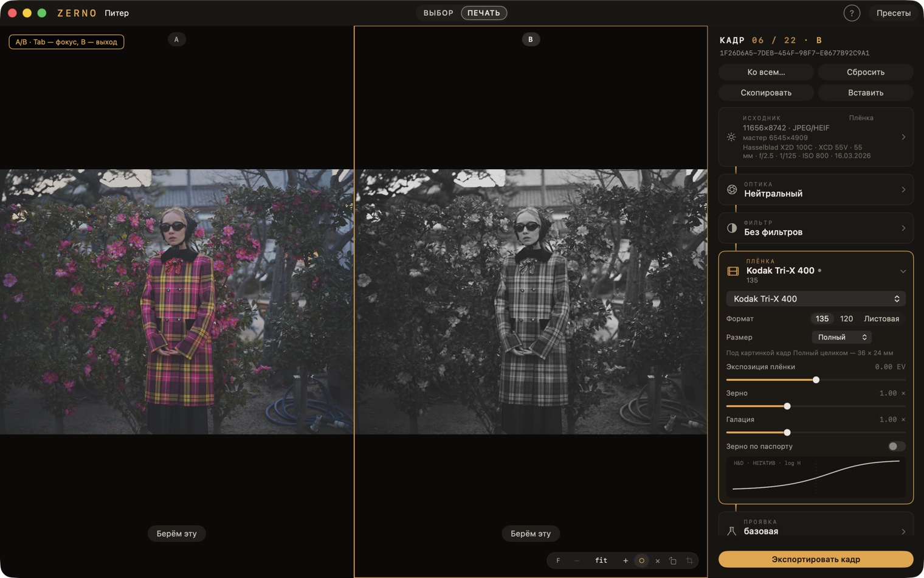Image resolution: width=924 pixels, height=578 pixels.
Task: Click the Вставить button
Action: (x=866, y=93)
